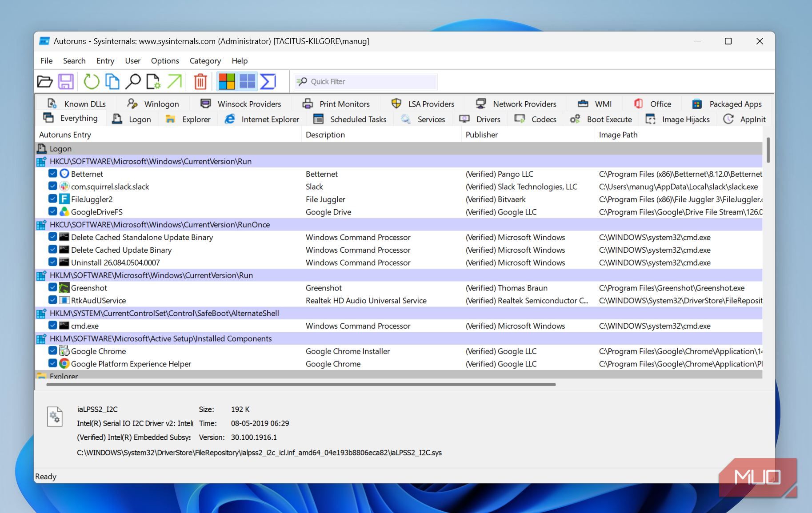This screenshot has width=812, height=513.
Task: Open the Help menu
Action: (240, 61)
